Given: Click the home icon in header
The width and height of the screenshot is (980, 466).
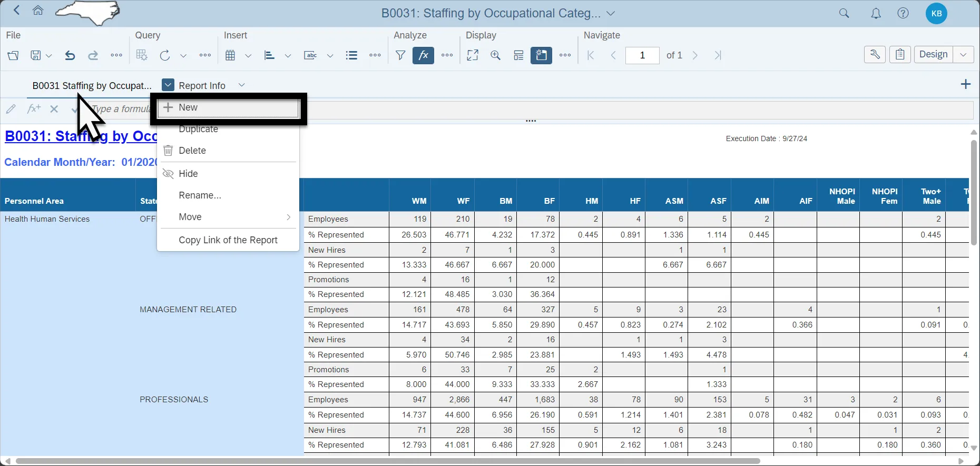Looking at the screenshot, I should pyautogui.click(x=38, y=11).
